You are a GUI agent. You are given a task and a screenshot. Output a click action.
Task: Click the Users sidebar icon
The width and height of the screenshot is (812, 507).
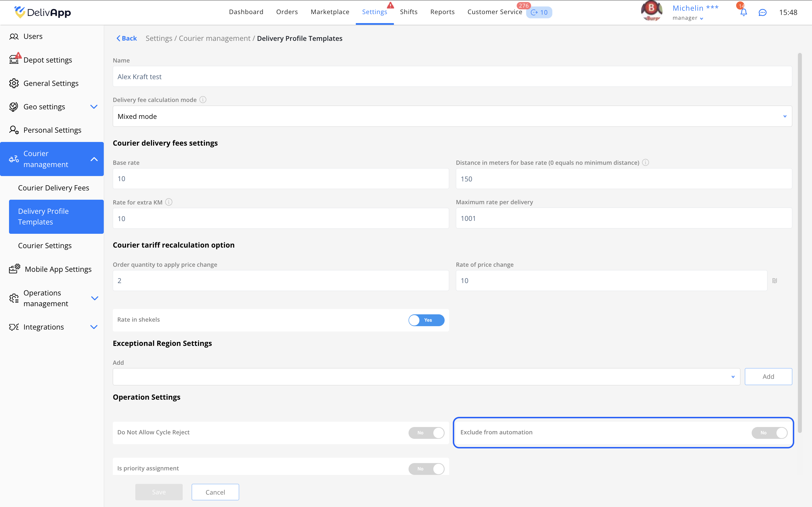point(14,37)
